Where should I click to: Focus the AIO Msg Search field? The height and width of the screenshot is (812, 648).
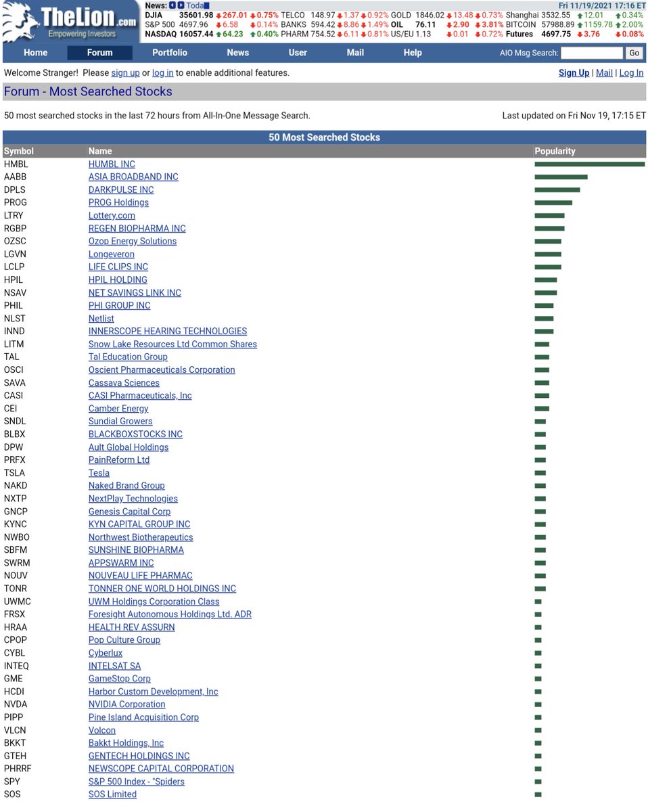point(592,53)
